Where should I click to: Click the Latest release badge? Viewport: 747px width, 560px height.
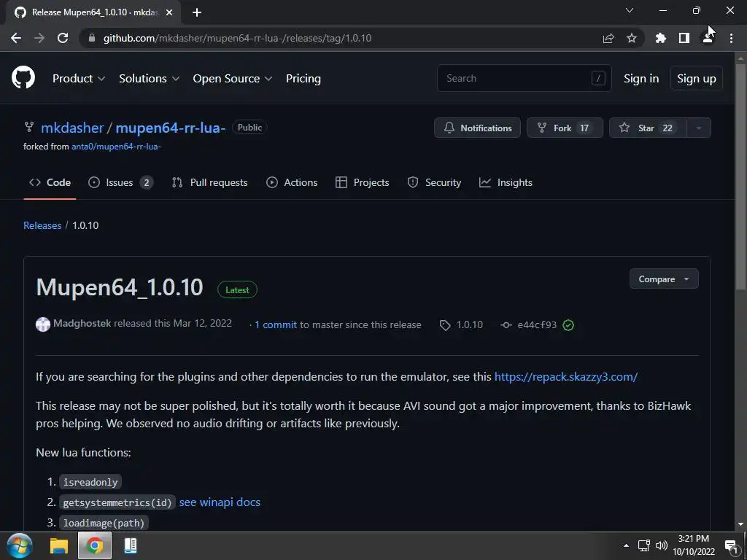237,290
